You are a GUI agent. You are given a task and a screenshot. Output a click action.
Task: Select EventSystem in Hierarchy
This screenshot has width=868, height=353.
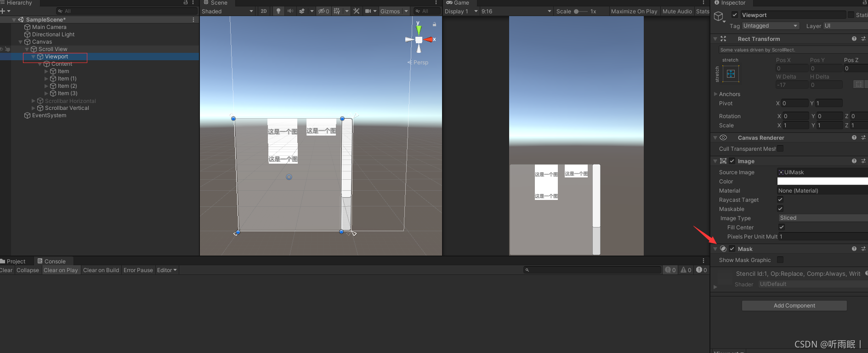(x=49, y=115)
